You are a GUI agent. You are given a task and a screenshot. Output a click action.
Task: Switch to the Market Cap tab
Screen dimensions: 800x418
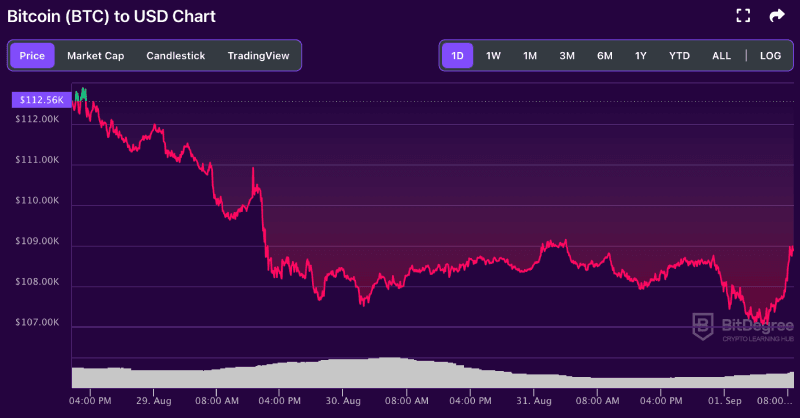95,56
